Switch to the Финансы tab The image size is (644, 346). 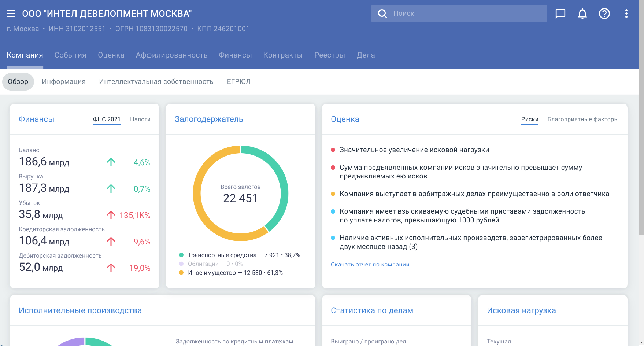235,55
